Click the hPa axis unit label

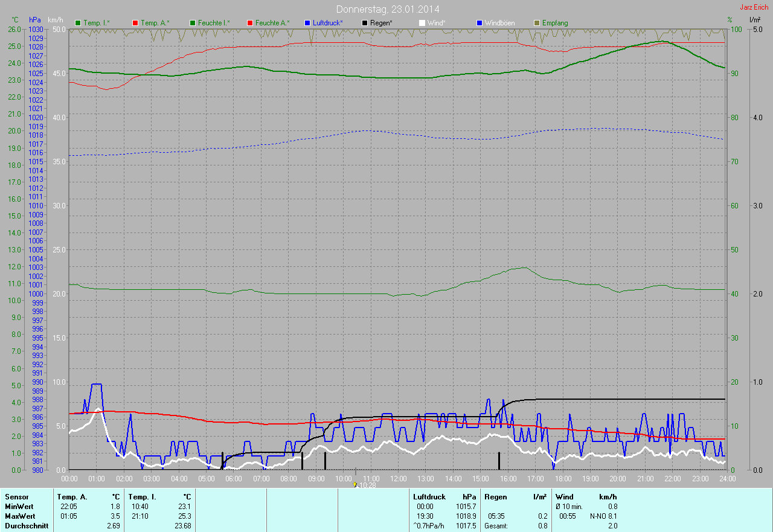[x=34, y=20]
